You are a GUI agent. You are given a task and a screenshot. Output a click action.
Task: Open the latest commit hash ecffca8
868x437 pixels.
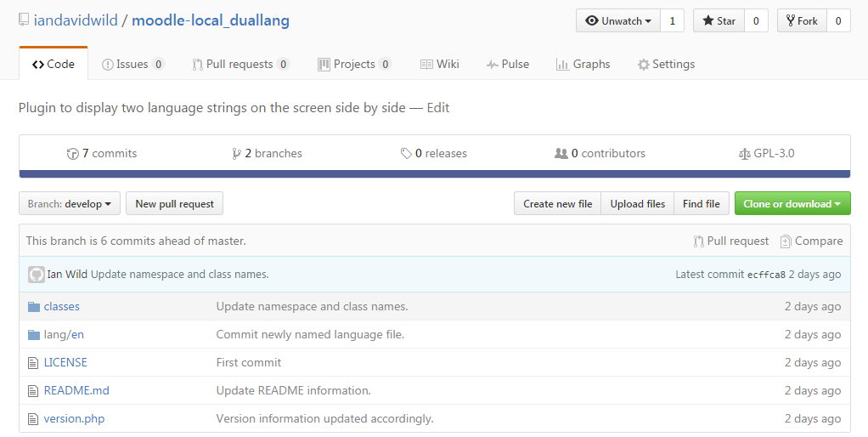(x=766, y=275)
